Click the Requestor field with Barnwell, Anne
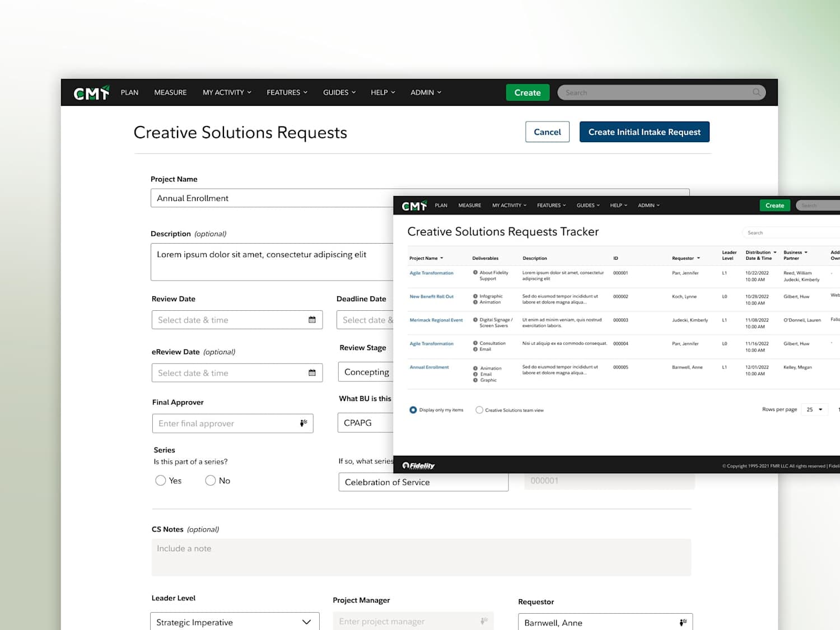The height and width of the screenshot is (630, 840). [x=605, y=622]
